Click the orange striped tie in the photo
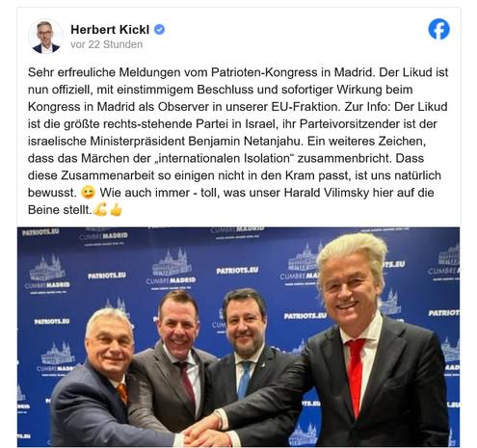477x448 pixels. pyautogui.click(x=122, y=394)
